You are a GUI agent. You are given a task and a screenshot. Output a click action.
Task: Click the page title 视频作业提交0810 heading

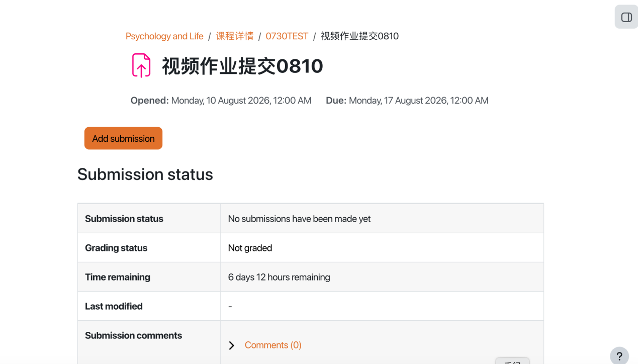tap(242, 66)
